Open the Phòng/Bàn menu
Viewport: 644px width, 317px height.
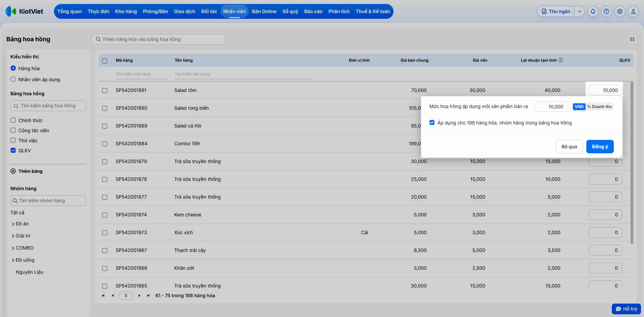(x=155, y=11)
